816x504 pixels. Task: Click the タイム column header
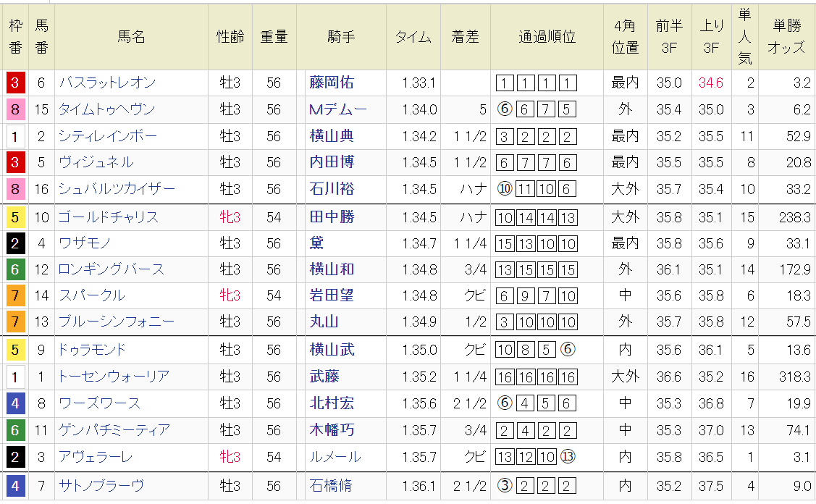tap(413, 38)
